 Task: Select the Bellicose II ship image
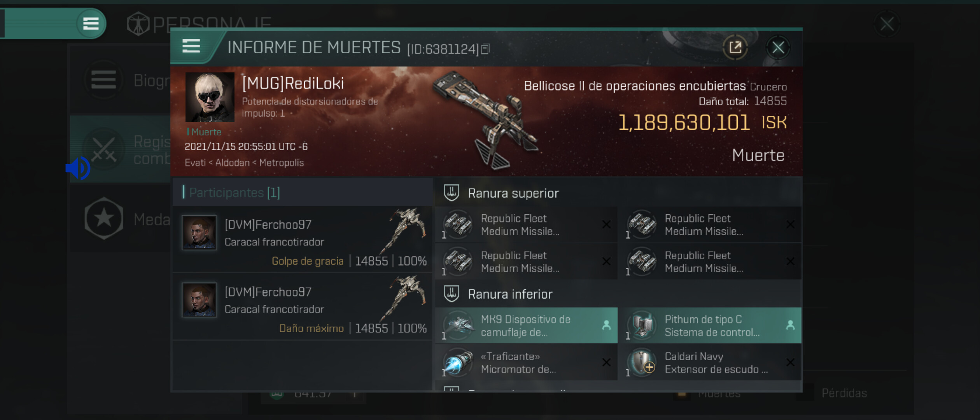click(x=485, y=119)
